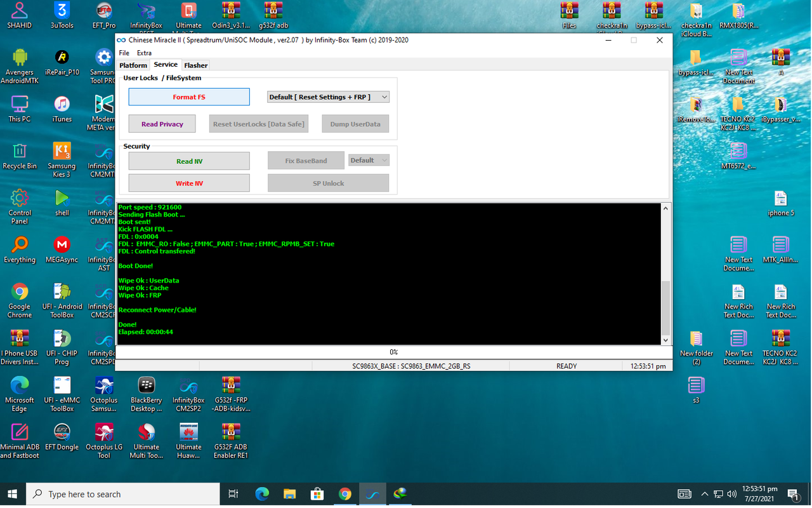Click the Write NV button
The image size is (812, 508).
click(x=189, y=183)
